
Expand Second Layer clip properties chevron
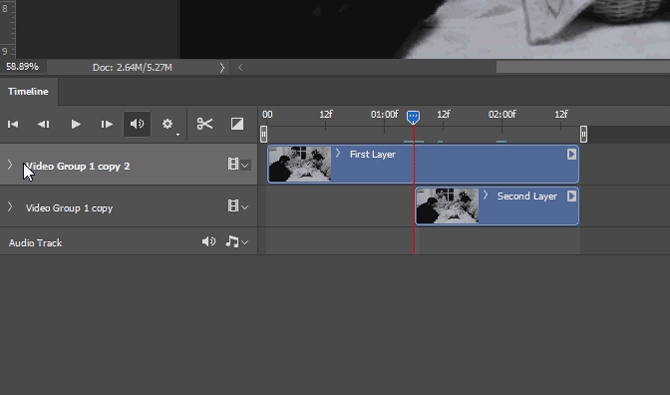tap(485, 195)
